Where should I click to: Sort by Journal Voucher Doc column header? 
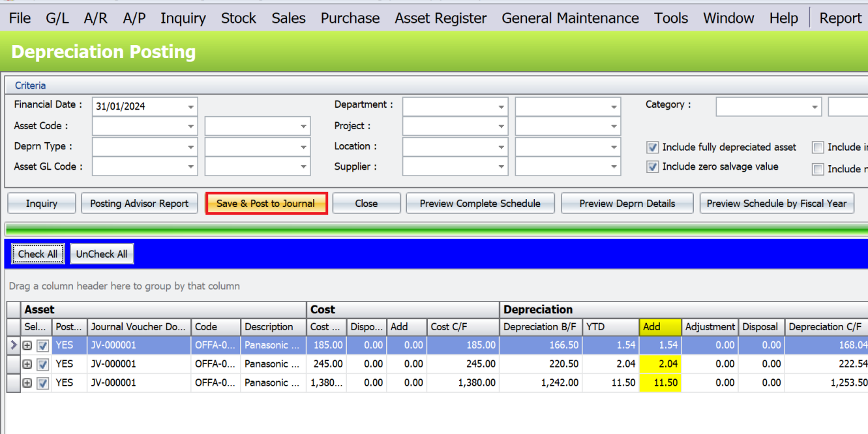coord(140,327)
